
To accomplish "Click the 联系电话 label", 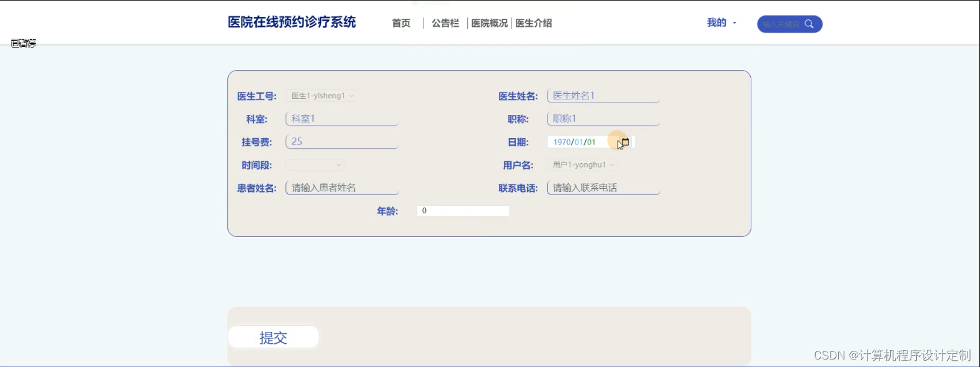I will (518, 188).
